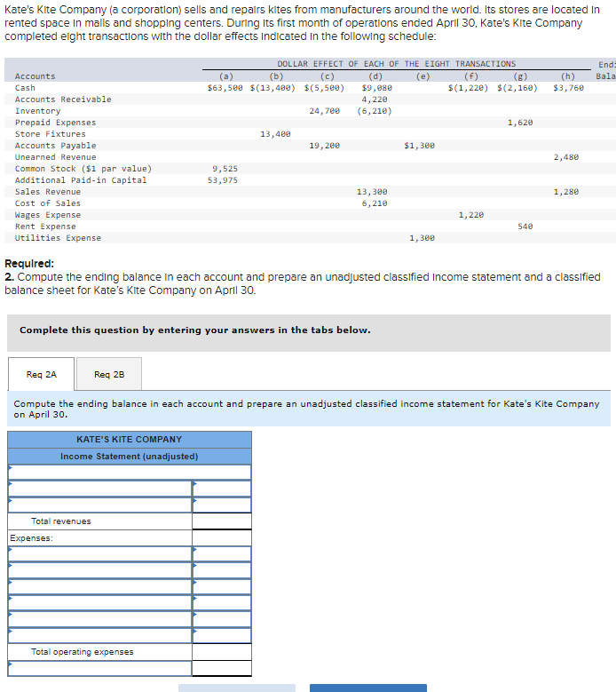The image size is (616, 692).
Task: Click the Total operating expenses amount cell
Action: (222, 652)
